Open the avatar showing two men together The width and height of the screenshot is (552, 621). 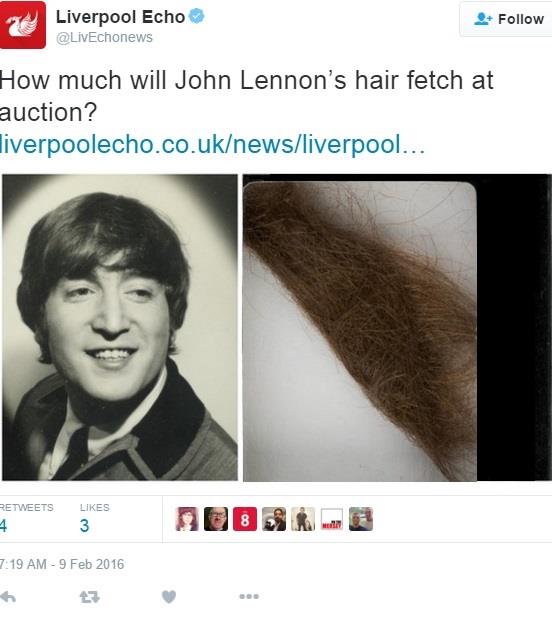coord(361,519)
